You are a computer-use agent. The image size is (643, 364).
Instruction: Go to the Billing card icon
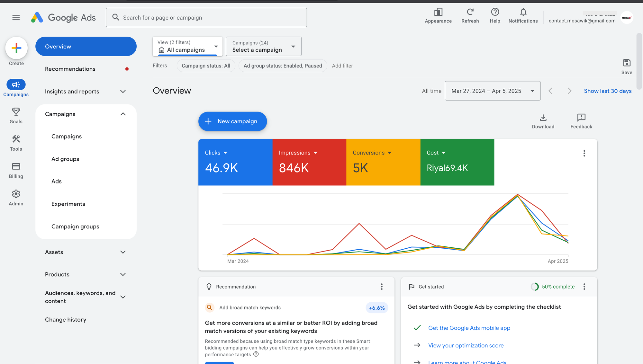(x=16, y=166)
